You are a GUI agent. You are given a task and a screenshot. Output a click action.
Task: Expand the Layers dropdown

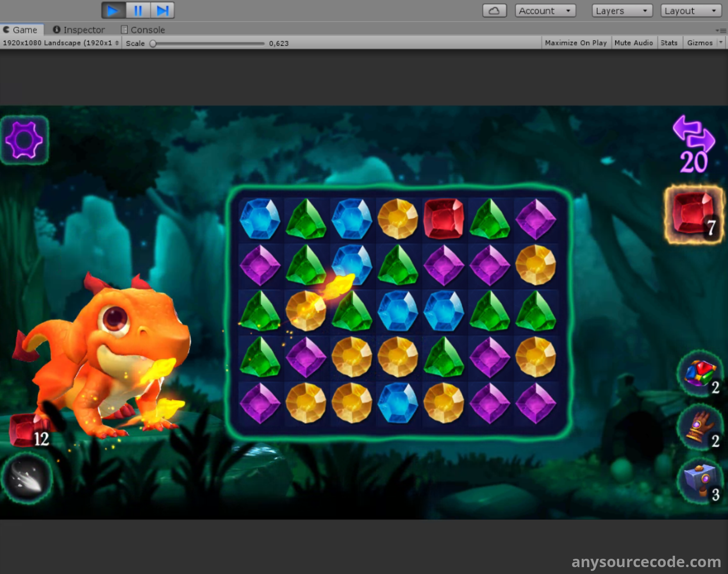(622, 10)
